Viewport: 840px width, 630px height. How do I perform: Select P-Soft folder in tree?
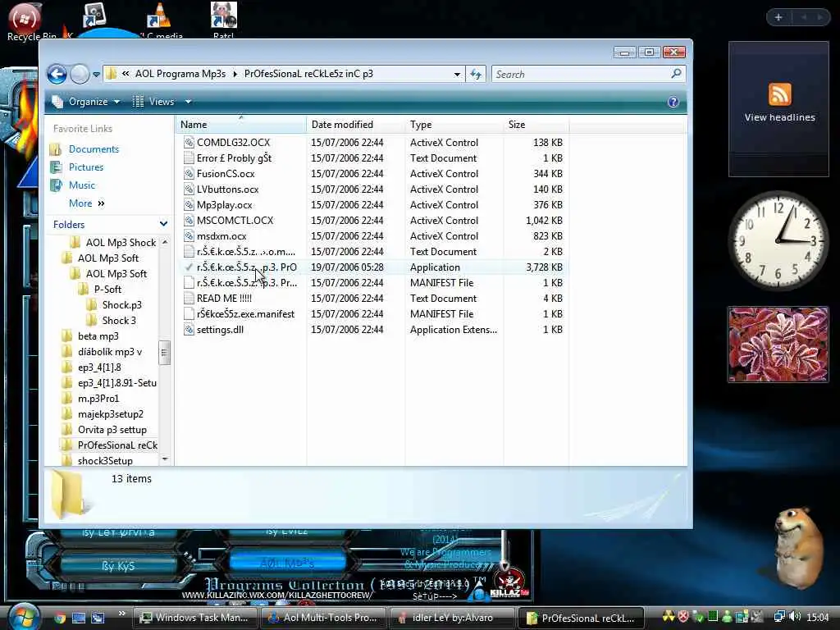tap(107, 290)
